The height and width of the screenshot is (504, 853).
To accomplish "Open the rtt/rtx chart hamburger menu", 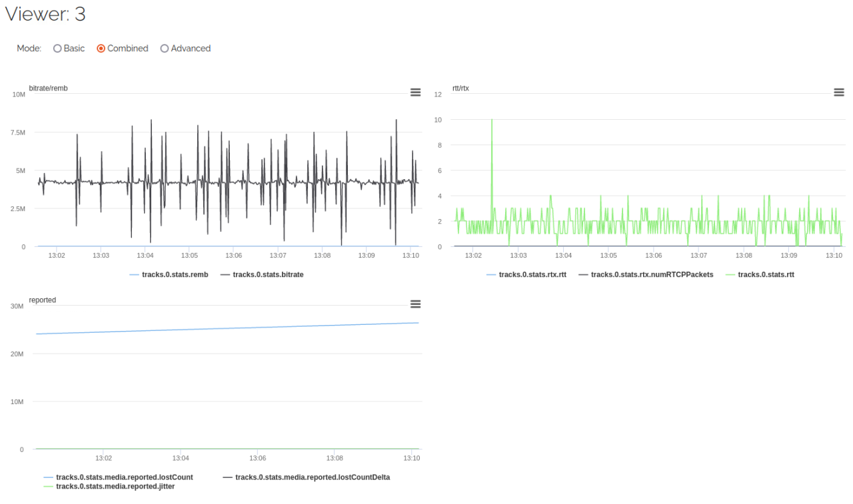I will pyautogui.click(x=839, y=93).
